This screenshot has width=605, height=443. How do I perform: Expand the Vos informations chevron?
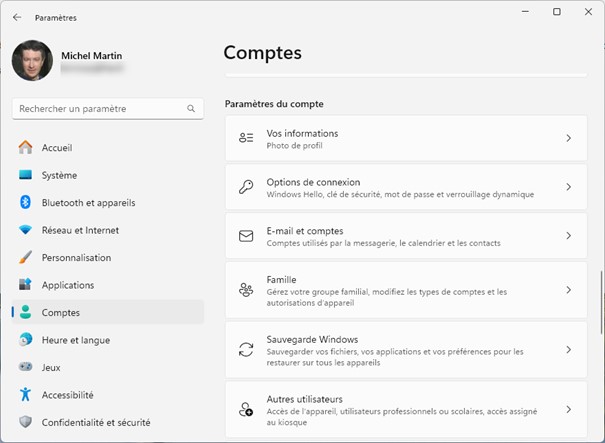point(568,138)
